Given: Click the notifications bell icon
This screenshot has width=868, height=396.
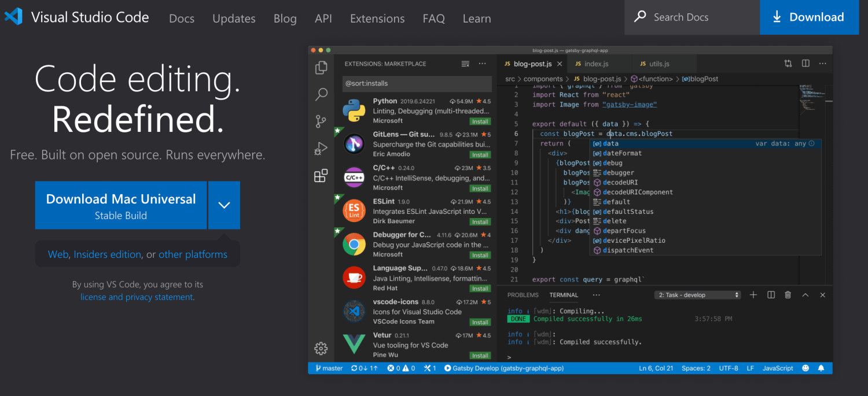Looking at the screenshot, I should click(x=821, y=368).
